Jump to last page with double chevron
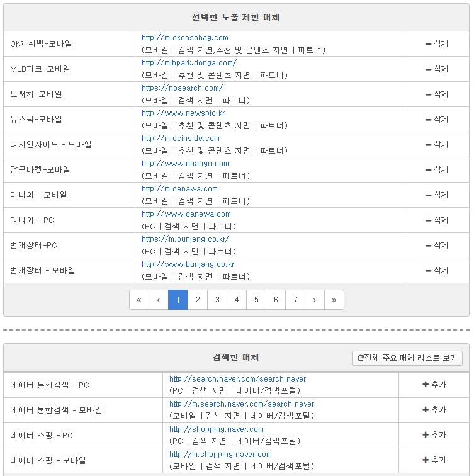 (334, 300)
